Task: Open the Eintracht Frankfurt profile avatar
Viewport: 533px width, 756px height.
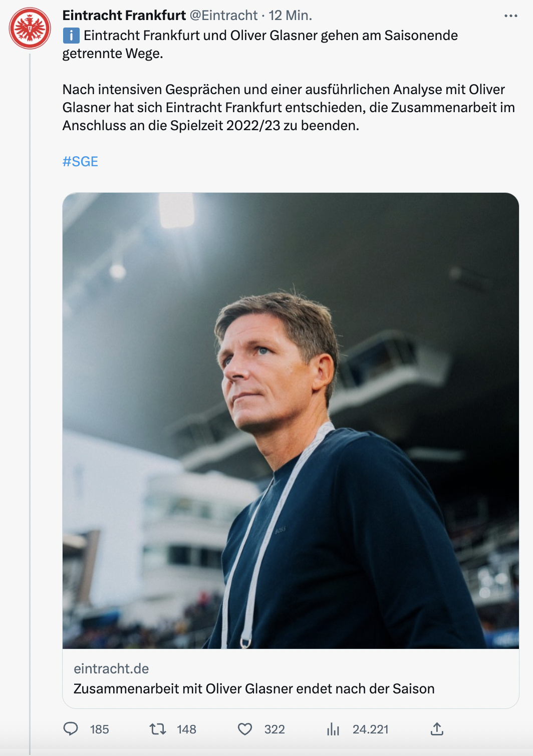Action: click(30, 28)
